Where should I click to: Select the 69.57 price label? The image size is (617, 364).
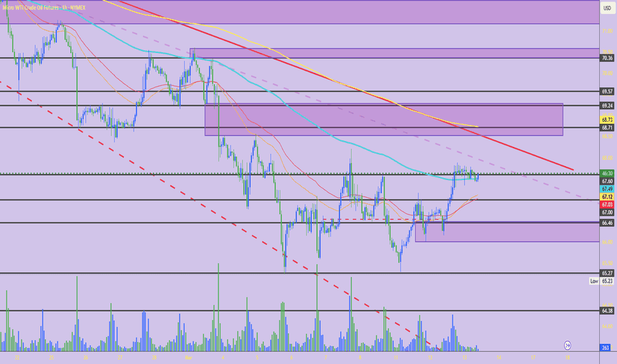[607, 91]
